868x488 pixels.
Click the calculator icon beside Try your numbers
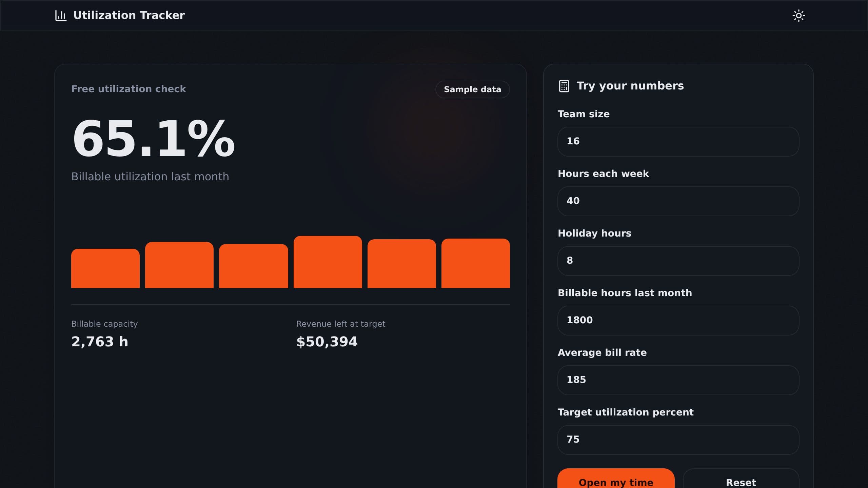pyautogui.click(x=564, y=86)
